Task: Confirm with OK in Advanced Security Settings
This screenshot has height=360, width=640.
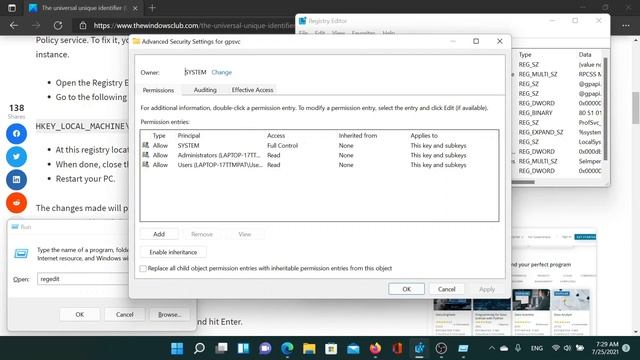Action: 407,289
